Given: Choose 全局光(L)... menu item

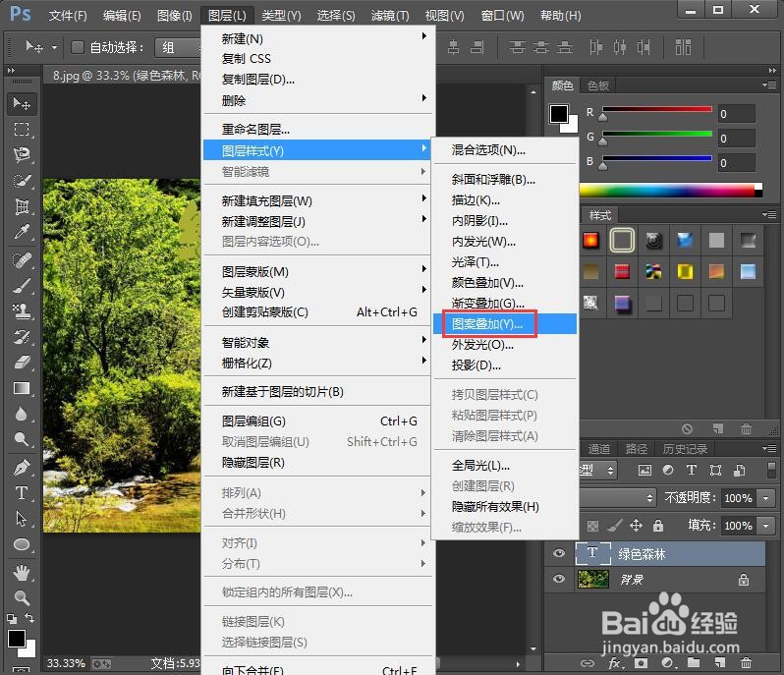Looking at the screenshot, I should pos(505,465).
